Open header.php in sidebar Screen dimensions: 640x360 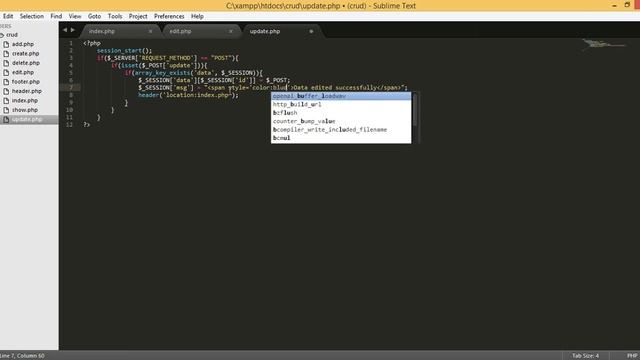pos(27,91)
